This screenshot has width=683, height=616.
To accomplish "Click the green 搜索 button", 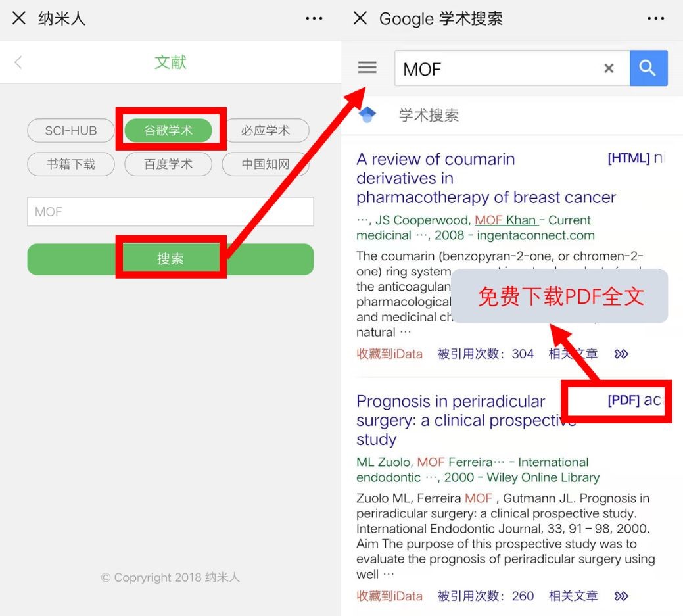I will 170,259.
